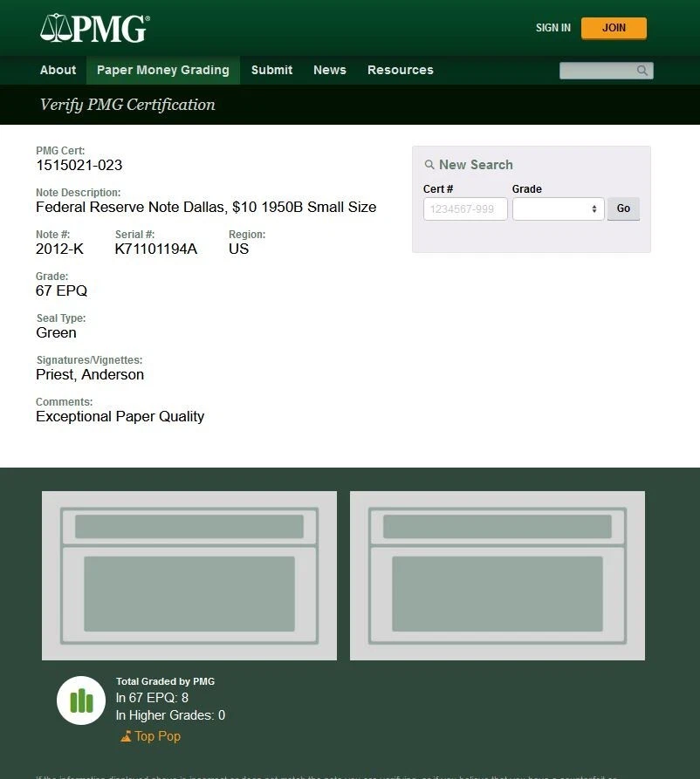Open the right note image placeholder

[x=498, y=576]
